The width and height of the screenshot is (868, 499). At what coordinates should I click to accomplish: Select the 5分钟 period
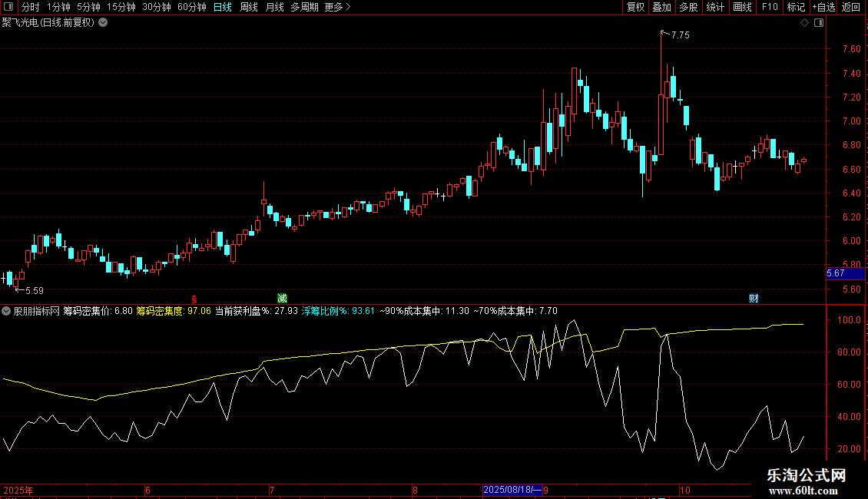[88, 7]
